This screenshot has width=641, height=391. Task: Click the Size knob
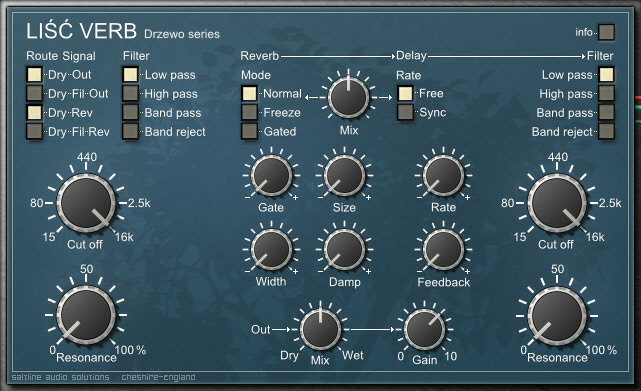coord(344,175)
